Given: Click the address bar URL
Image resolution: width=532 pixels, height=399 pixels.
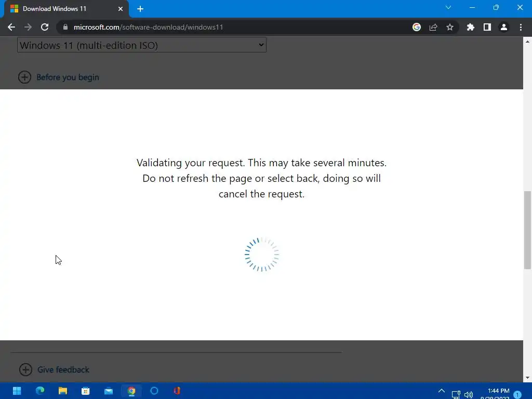Looking at the screenshot, I should [148, 27].
